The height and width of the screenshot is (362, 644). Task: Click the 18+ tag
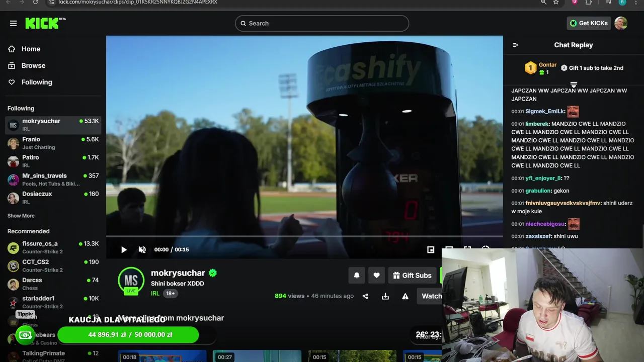click(171, 294)
